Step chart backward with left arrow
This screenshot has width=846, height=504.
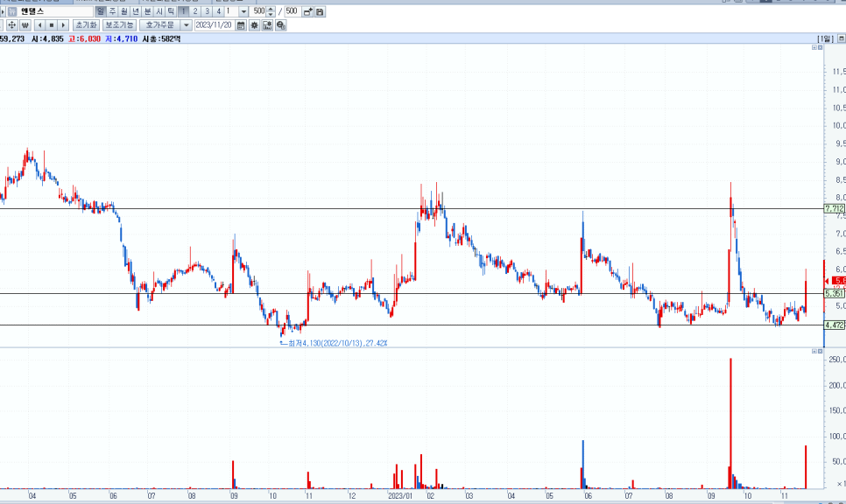click(x=39, y=25)
